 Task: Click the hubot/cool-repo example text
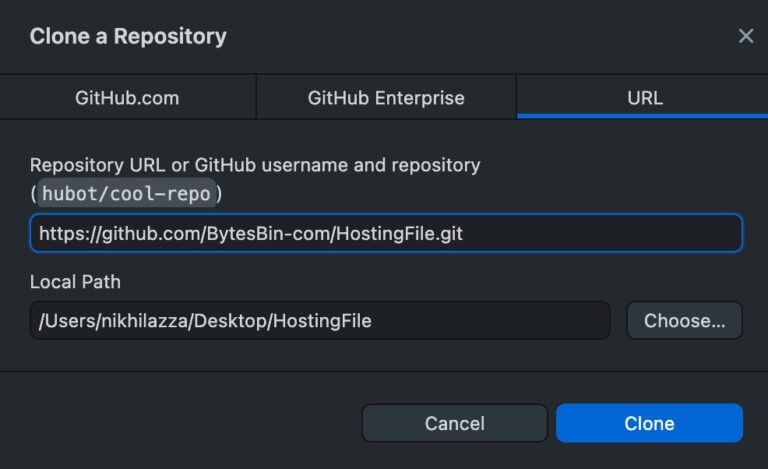(x=126, y=193)
